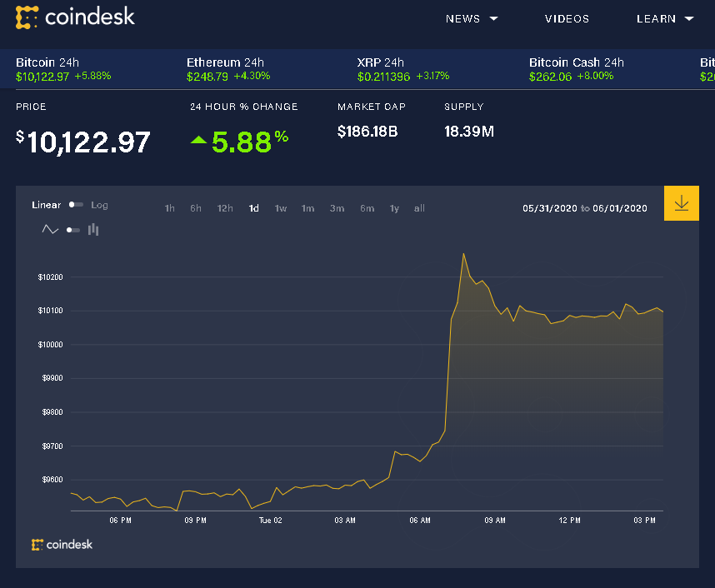Click the 03 PM x-axis label
This screenshot has width=715, height=588.
coord(644,520)
